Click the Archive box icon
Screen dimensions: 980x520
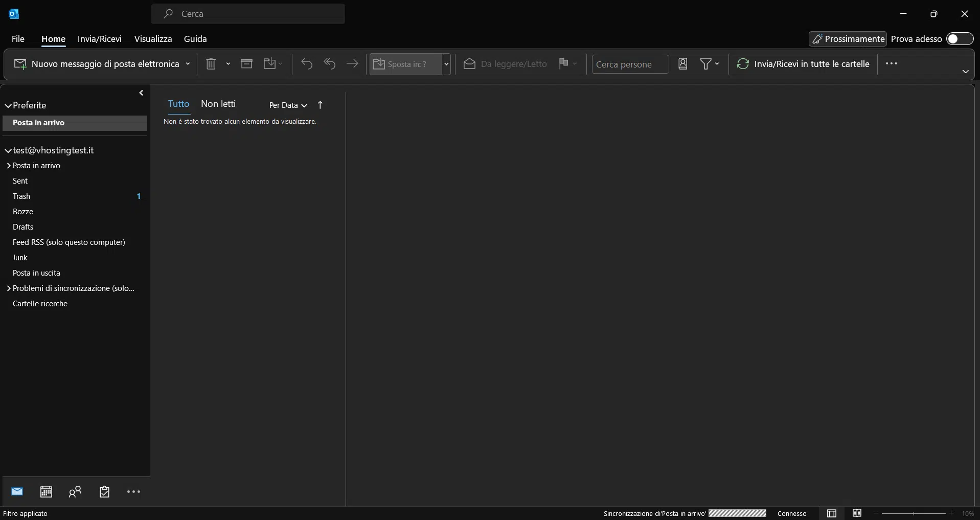coord(247,64)
